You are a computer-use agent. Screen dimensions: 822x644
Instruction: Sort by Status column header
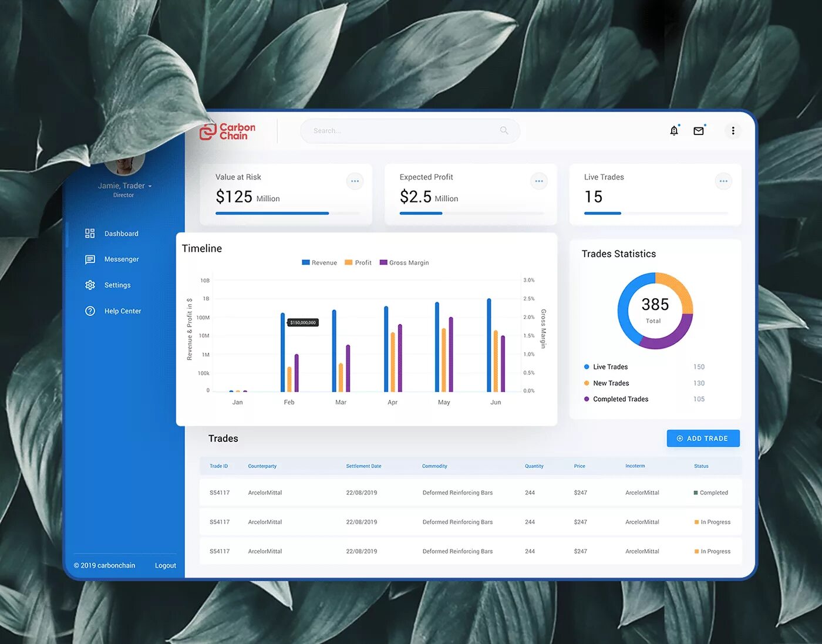[x=701, y=466]
